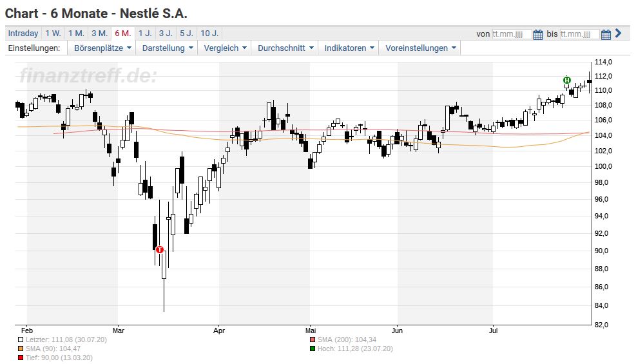The width and height of the screenshot is (636, 364).
Task: Select the 10 J. time range tab
Action: pyautogui.click(x=209, y=34)
